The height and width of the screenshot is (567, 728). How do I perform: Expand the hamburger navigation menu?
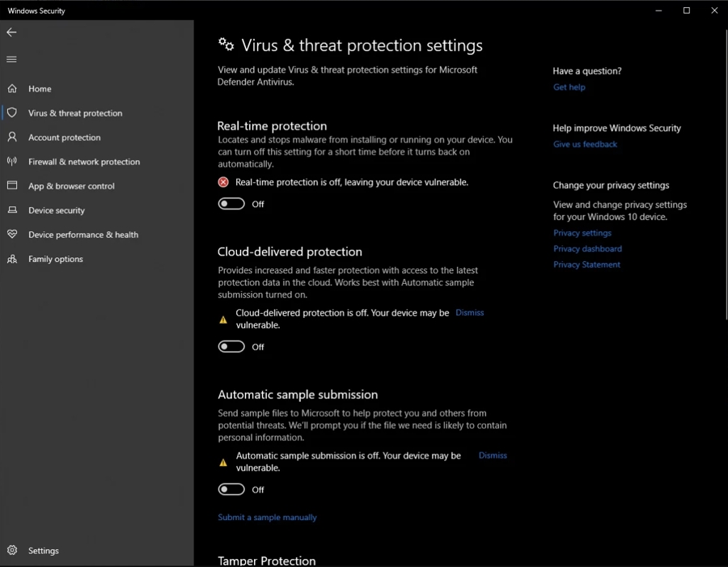coord(11,59)
